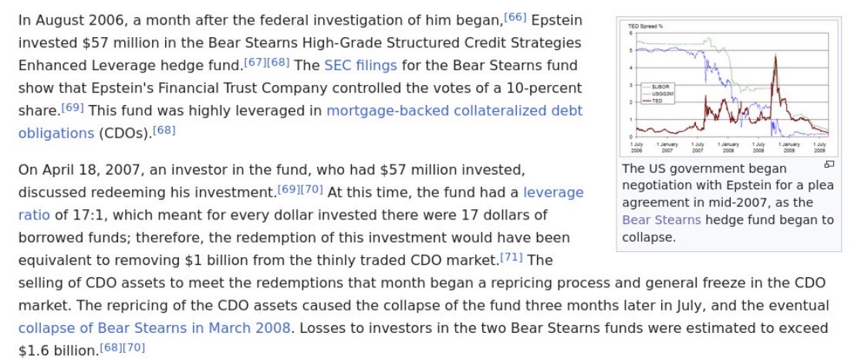Follow the 'leverage' link after 'fund had a'
The width and height of the screenshot is (868, 363).
point(553,192)
